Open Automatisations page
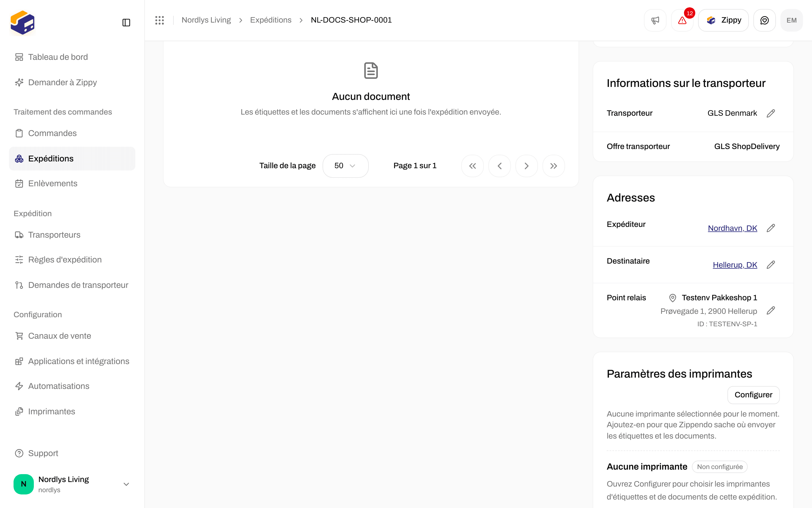Screen dimensions: 812x508 click(x=72, y=386)
